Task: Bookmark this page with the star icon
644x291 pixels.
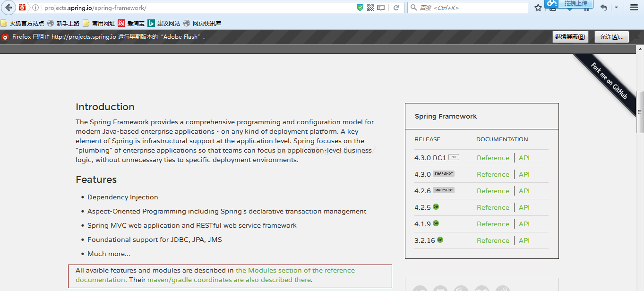Action: tap(538, 8)
